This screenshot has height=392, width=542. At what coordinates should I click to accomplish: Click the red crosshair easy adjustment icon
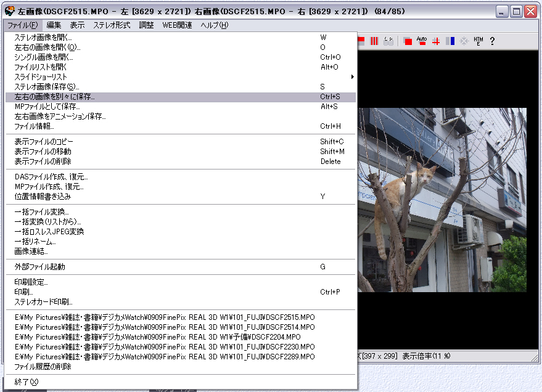(436, 40)
